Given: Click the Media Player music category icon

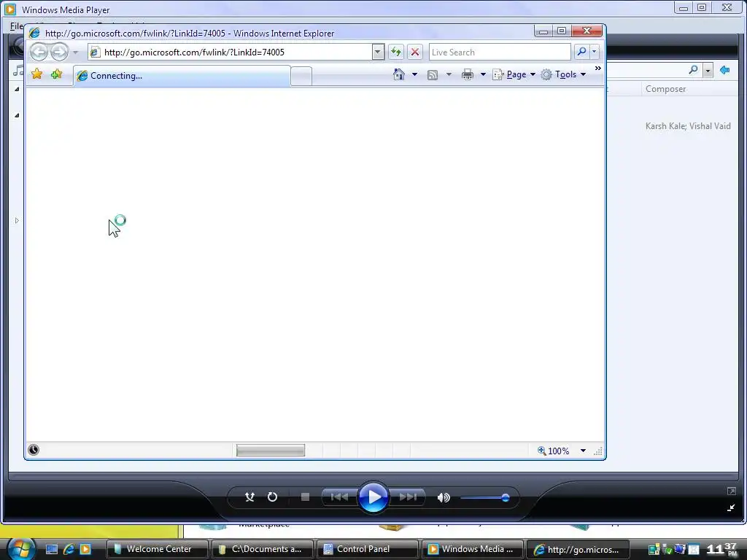Looking at the screenshot, I should [18, 70].
